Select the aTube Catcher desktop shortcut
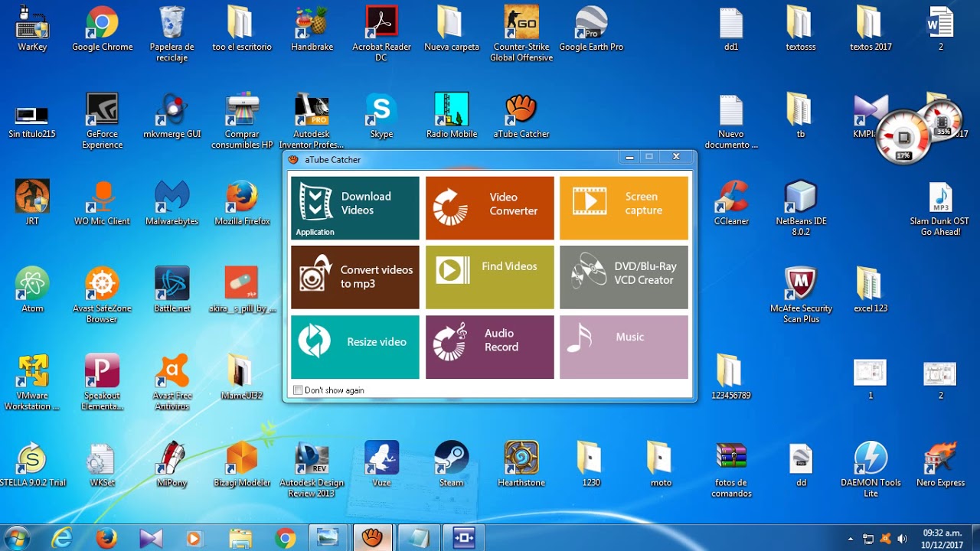This screenshot has height=551, width=980. point(521,116)
